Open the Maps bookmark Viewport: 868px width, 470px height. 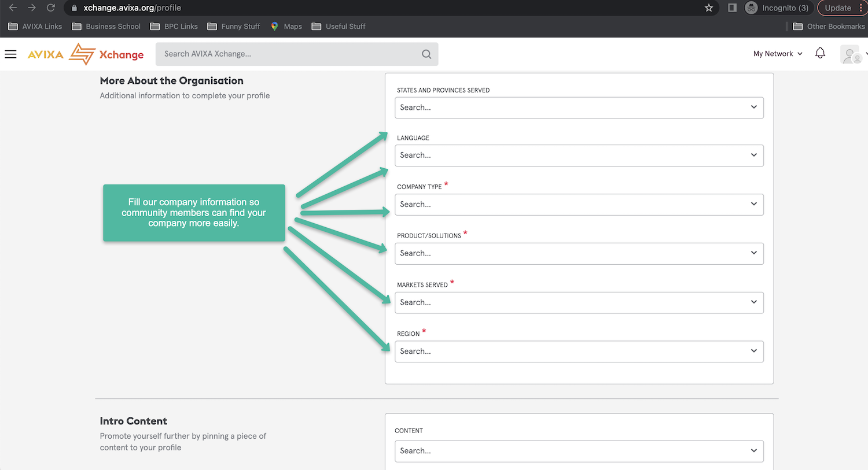286,26
